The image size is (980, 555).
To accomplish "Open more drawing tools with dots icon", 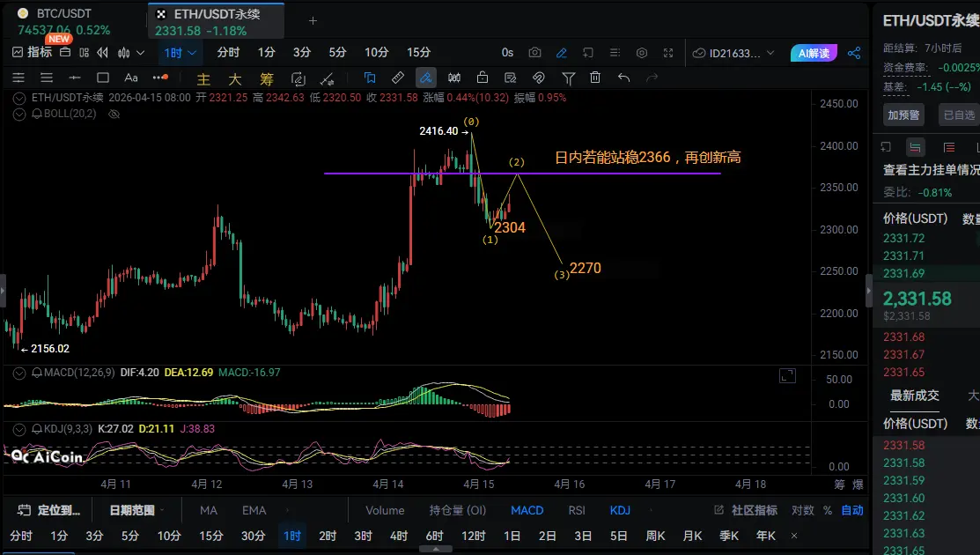I will [x=160, y=78].
